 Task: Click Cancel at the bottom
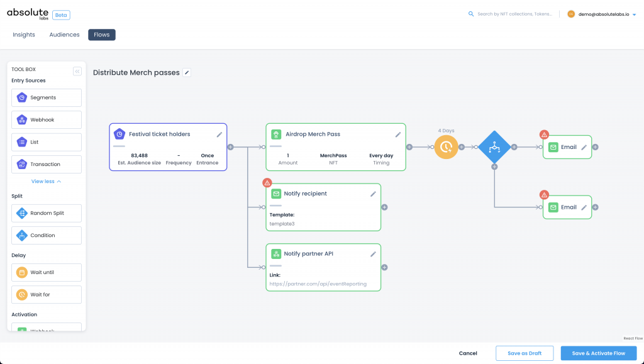(468, 353)
